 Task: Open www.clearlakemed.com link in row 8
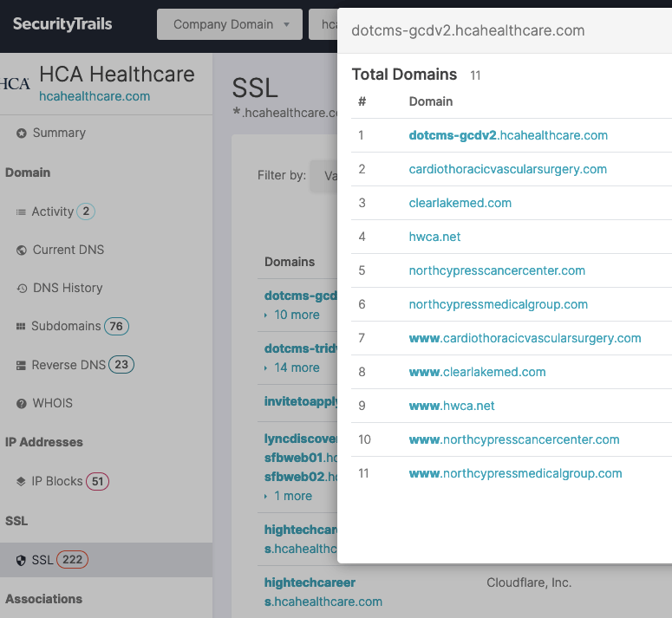click(478, 372)
